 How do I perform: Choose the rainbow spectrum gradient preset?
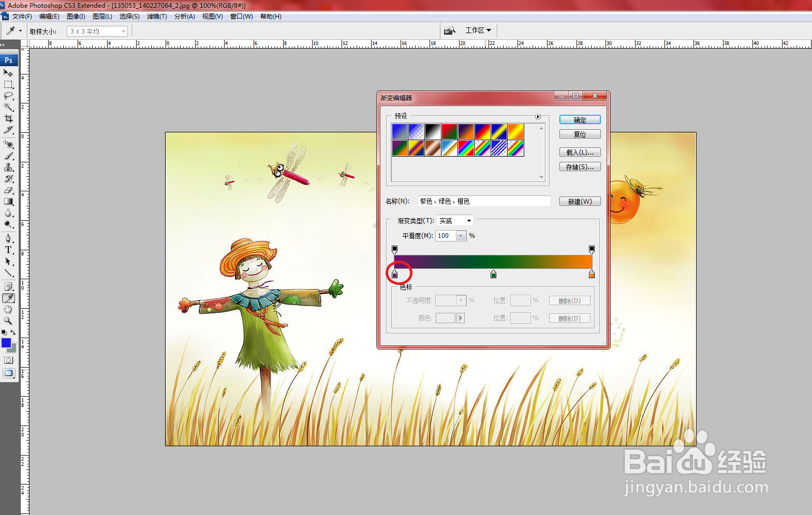click(x=466, y=148)
